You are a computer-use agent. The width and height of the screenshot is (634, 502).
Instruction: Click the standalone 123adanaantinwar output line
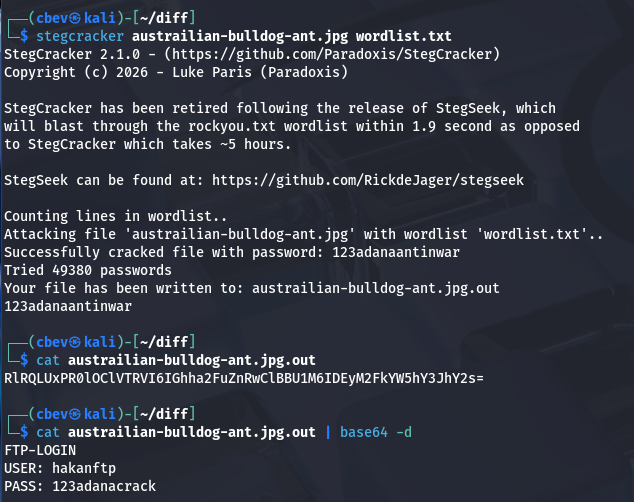[68, 307]
